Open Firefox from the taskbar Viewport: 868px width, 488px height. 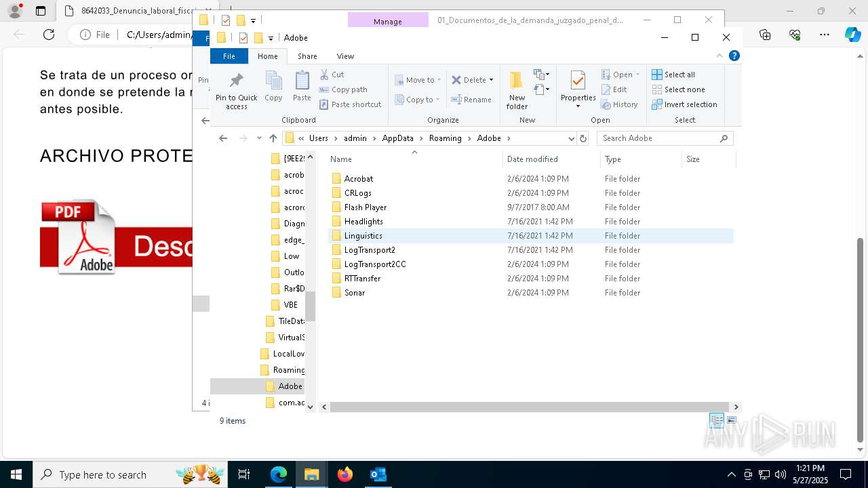point(345,474)
